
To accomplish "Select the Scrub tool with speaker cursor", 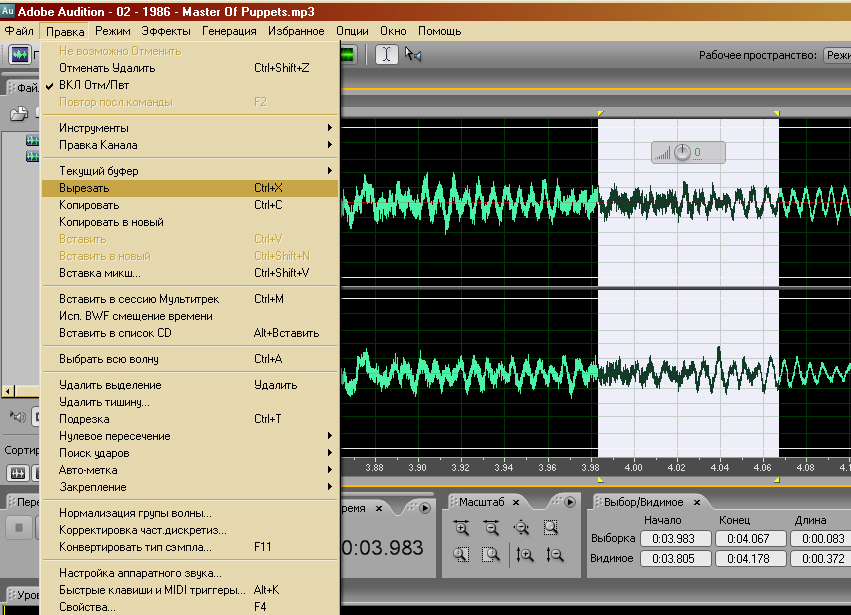I will [x=414, y=55].
